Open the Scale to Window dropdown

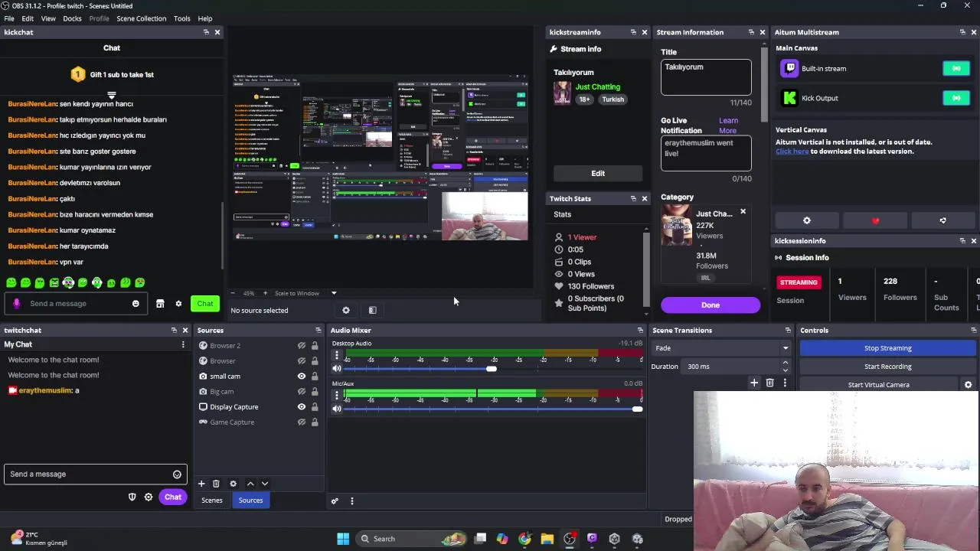[306, 293]
